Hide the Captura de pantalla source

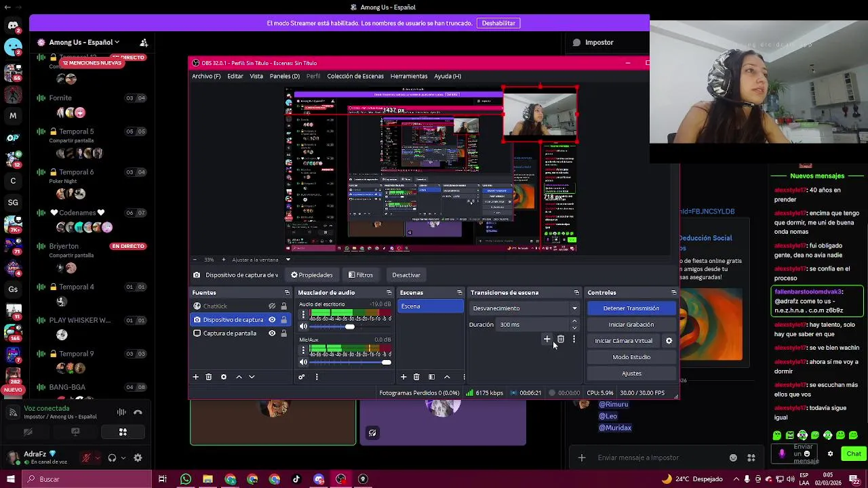click(x=272, y=333)
